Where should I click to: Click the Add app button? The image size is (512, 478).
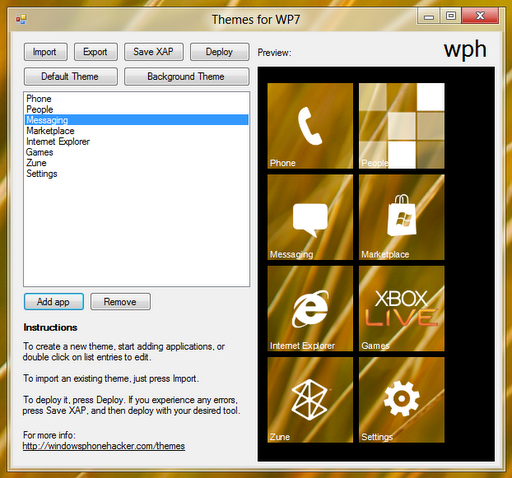[54, 302]
